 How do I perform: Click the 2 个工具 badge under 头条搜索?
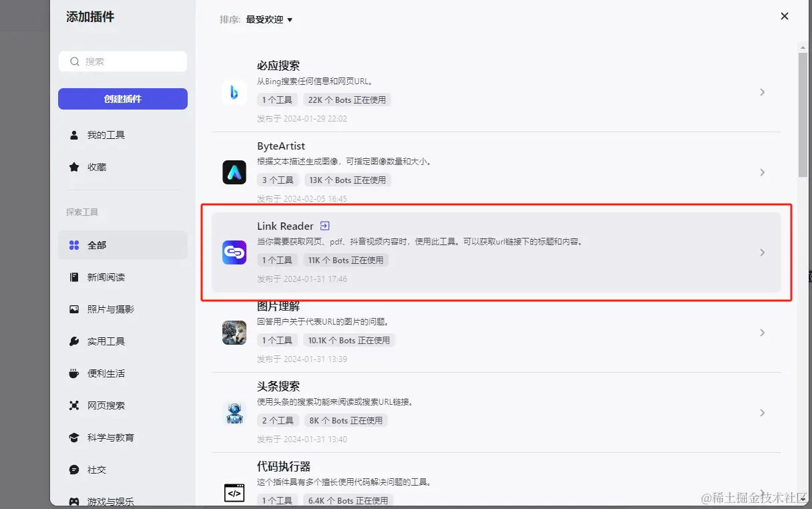pyautogui.click(x=278, y=420)
